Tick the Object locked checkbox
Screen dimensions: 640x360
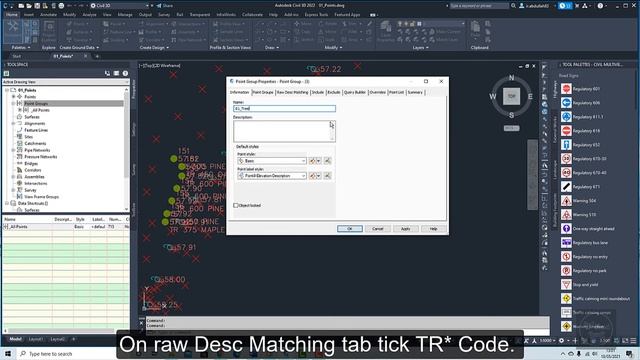[236, 205]
